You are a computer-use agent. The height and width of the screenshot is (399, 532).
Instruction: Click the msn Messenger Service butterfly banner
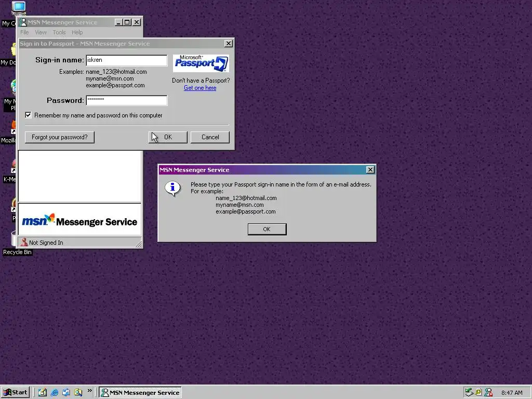pos(79,220)
